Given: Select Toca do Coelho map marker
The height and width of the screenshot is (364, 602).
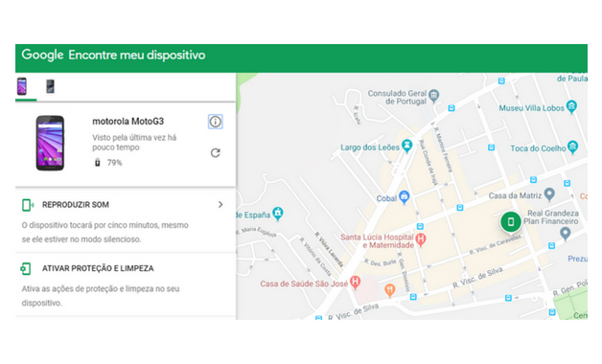Looking at the screenshot, I should (573, 148).
